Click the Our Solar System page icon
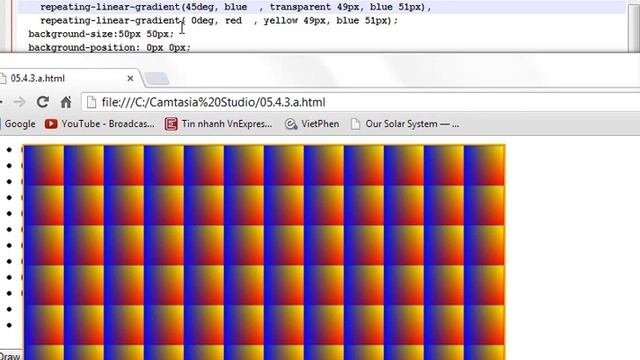 (x=356, y=124)
